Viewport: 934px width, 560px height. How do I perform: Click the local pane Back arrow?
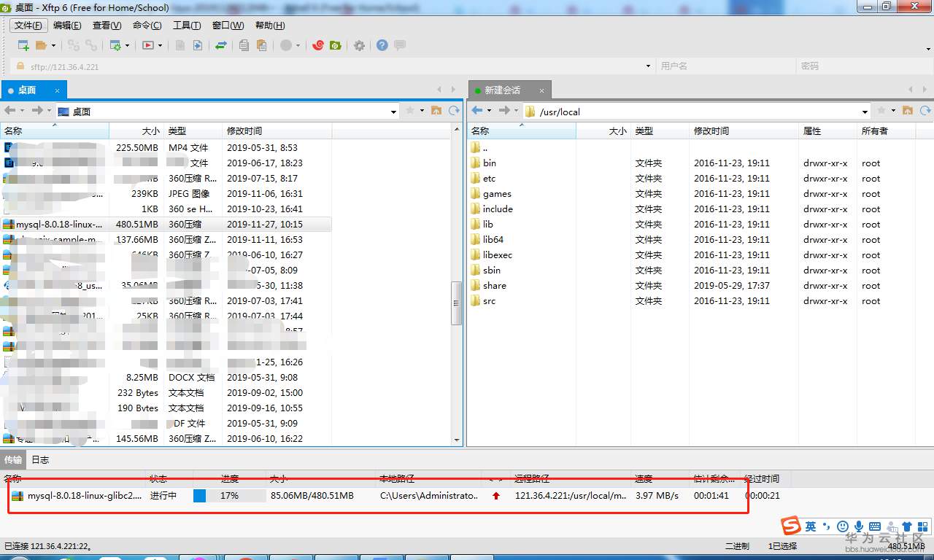(10, 111)
